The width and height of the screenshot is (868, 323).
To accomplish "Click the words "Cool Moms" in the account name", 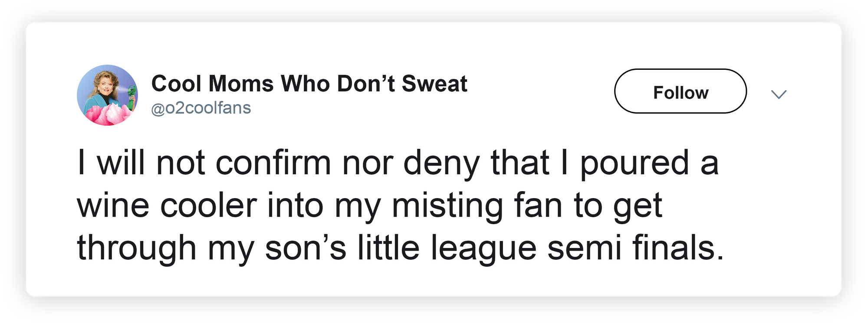I will click(212, 83).
